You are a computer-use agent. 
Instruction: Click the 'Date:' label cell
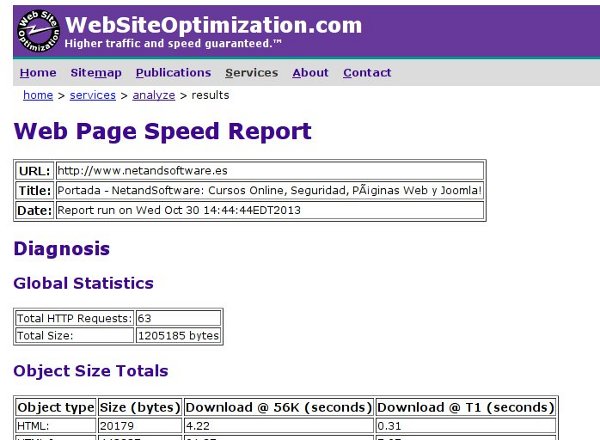(x=34, y=210)
